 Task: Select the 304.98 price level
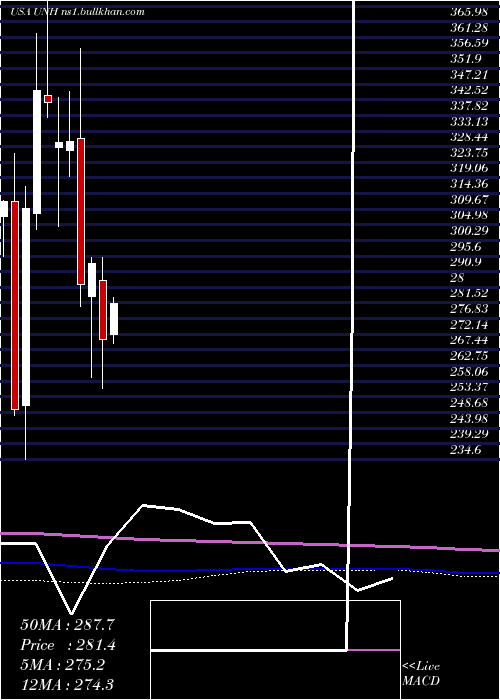coord(469,216)
